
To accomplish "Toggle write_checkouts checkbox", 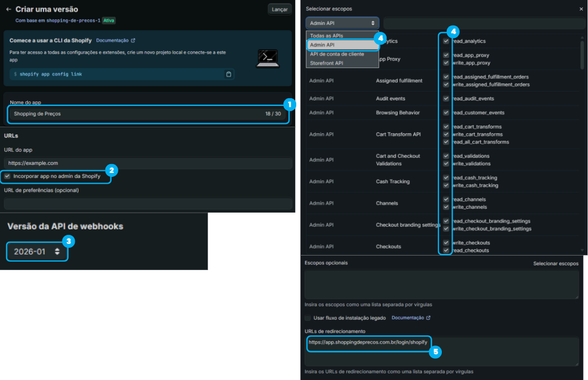I will tap(446, 243).
